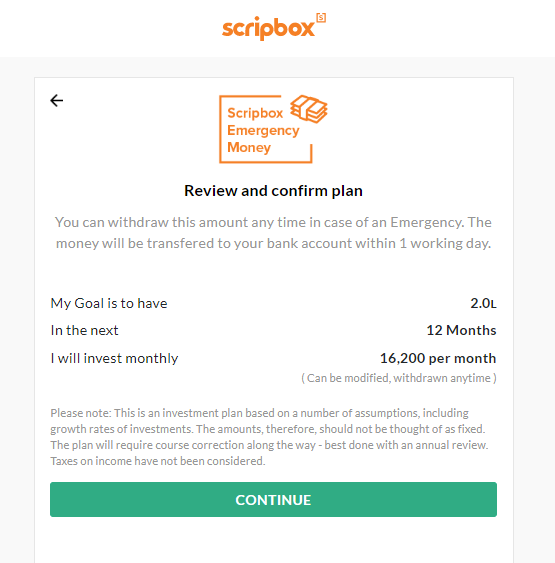Click the back arrow icon
This screenshot has width=555, height=563.
57,101
